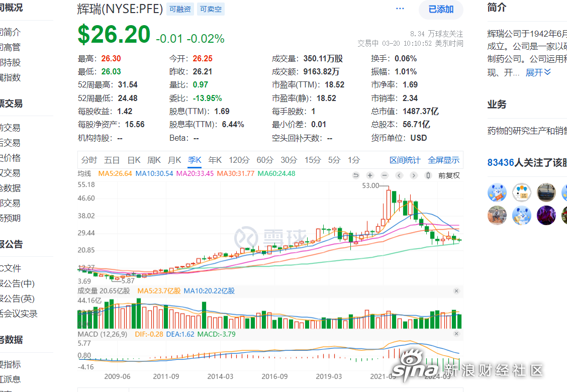567x392 pixels.
Task: Click the MACD (12,26,9) indicator label
Action: click(x=103, y=334)
